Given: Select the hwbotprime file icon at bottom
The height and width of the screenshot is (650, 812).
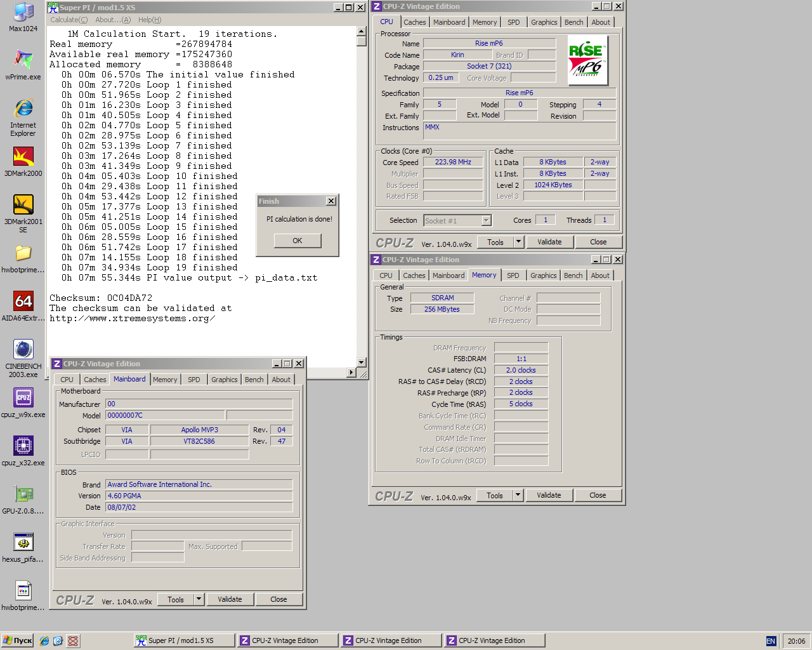Looking at the screenshot, I should pos(23,596).
